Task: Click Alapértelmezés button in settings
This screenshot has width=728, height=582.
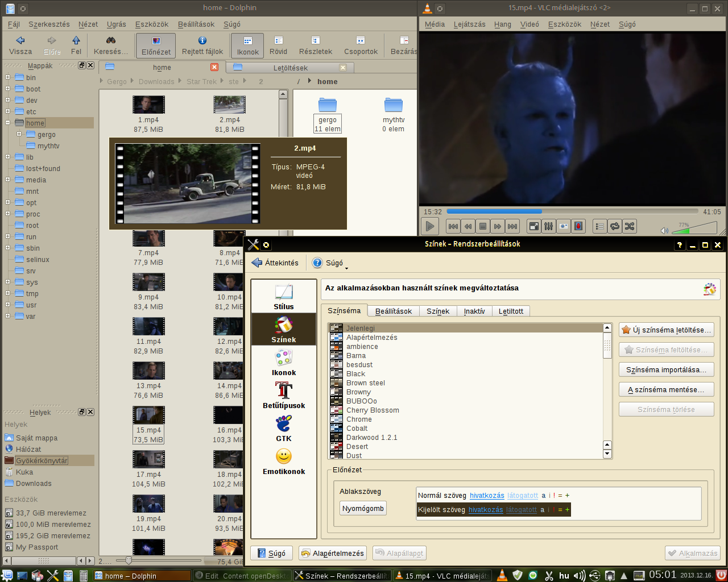Action: click(333, 553)
